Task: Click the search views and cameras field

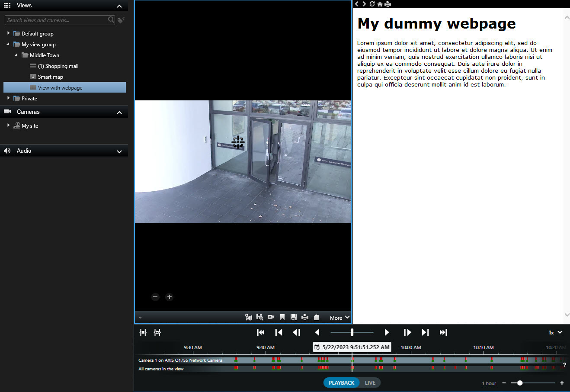Action: tap(56, 20)
